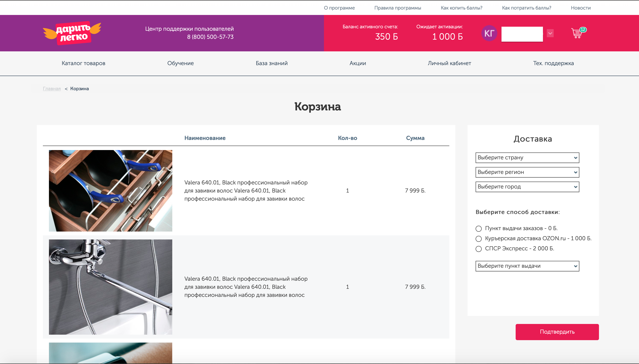Click Корзина breadcrumb text
Image resolution: width=639 pixels, height=364 pixels.
79,89
